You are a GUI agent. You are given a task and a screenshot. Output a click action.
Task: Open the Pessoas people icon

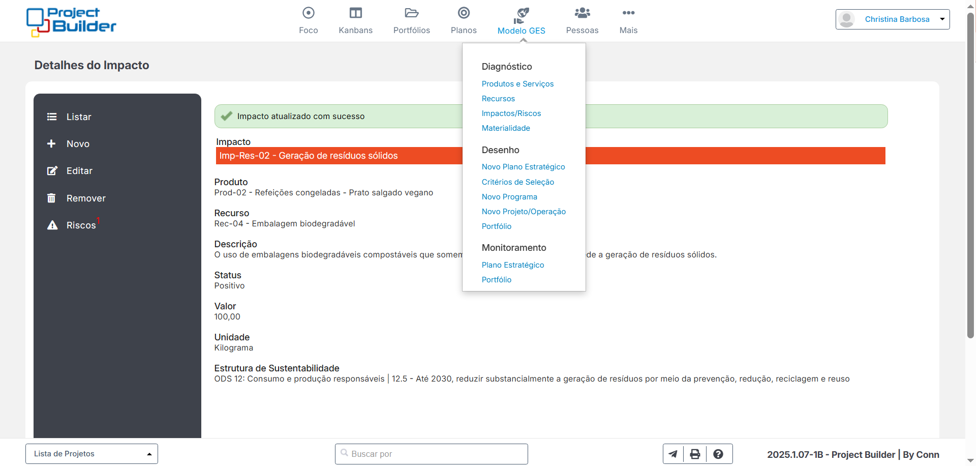[582, 13]
